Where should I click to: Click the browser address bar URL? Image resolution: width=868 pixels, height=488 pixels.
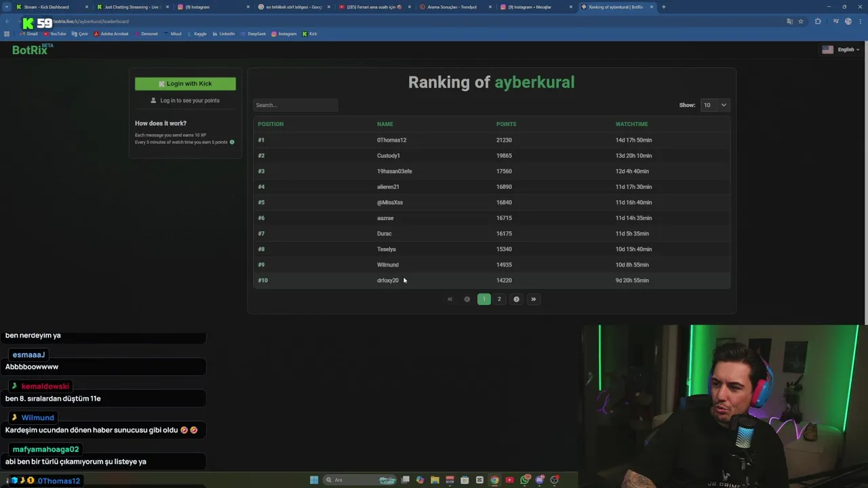tap(92, 21)
